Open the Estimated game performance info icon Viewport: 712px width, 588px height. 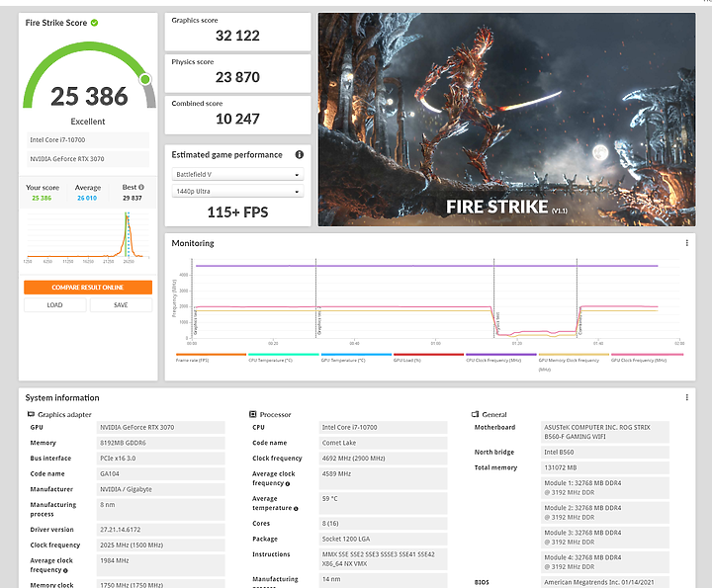[x=300, y=155]
